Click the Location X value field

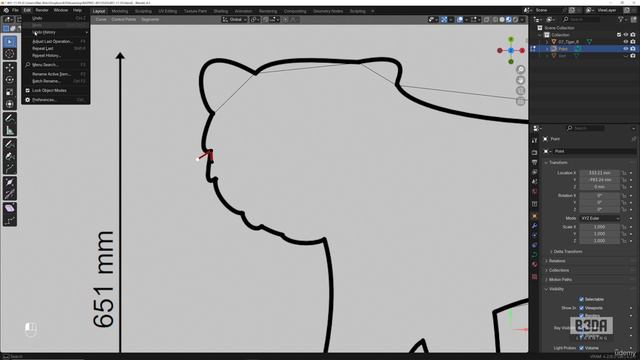point(599,173)
